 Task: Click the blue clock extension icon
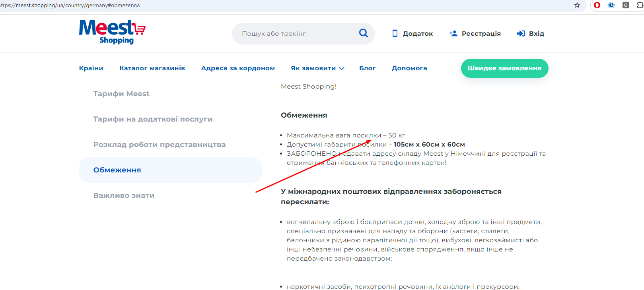(x=611, y=5)
